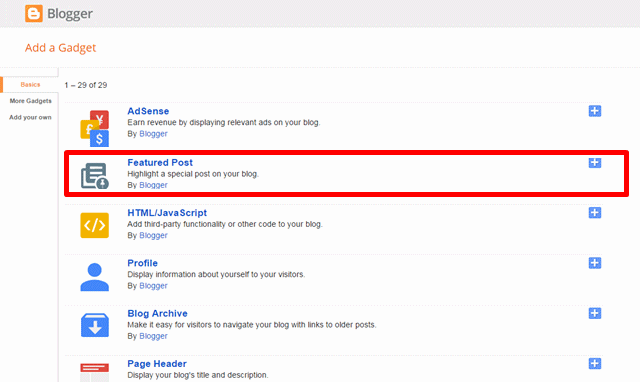
Task: Click the Blogger logo icon
Action: 33,13
